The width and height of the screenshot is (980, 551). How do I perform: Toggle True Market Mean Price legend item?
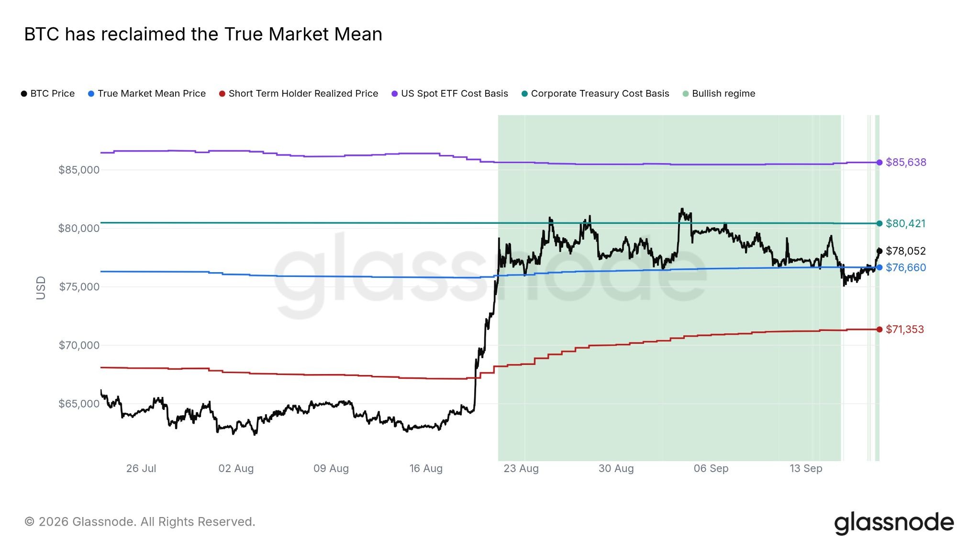tap(147, 93)
